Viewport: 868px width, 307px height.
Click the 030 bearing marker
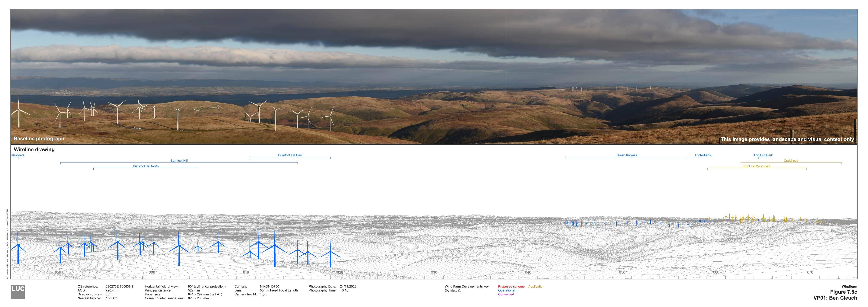tap(434, 272)
